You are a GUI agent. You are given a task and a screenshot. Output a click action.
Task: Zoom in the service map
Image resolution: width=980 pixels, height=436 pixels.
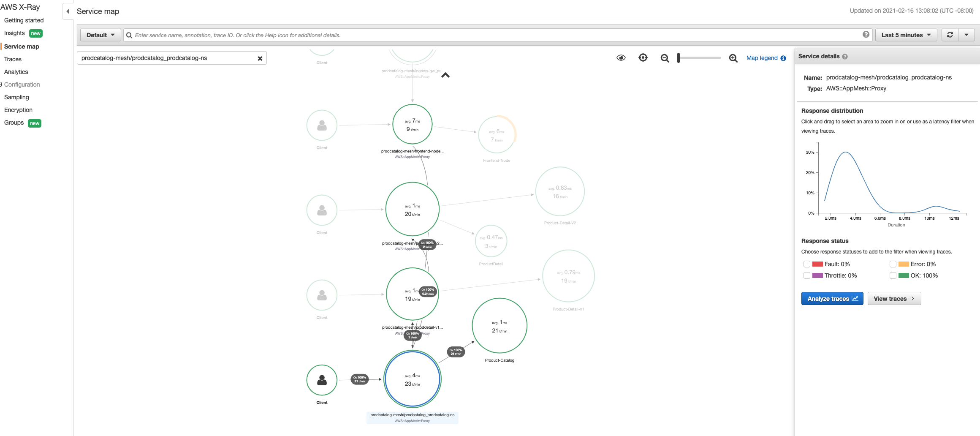[733, 58]
